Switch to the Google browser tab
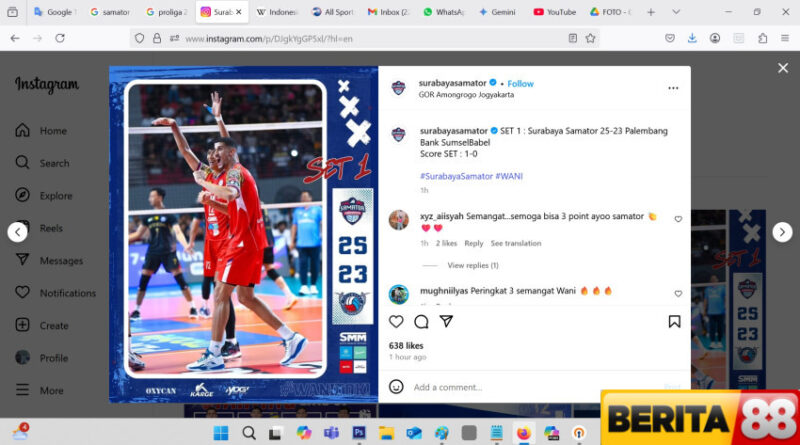 (56, 12)
